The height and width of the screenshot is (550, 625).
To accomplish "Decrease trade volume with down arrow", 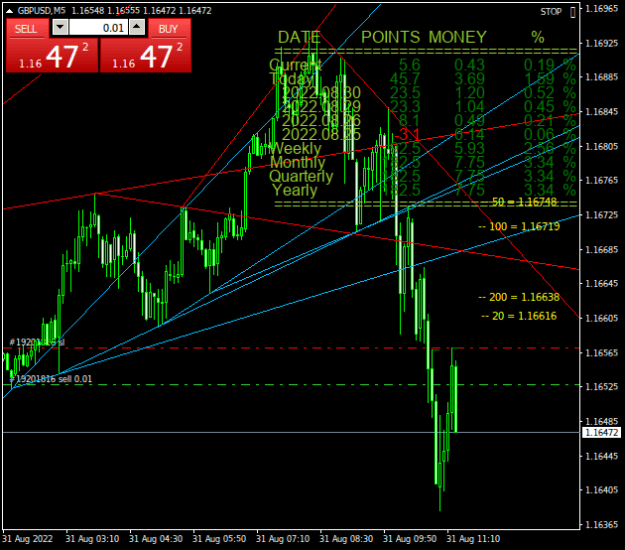I will pyautogui.click(x=60, y=27).
